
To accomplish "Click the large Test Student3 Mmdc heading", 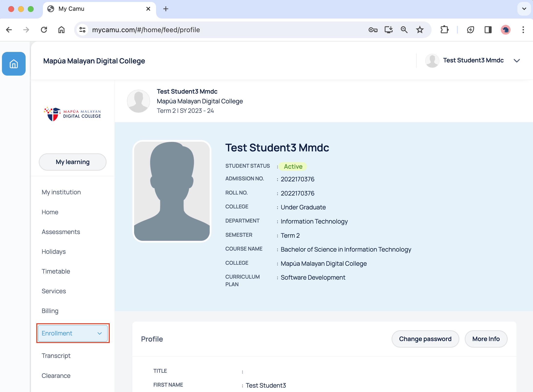I will (277, 147).
